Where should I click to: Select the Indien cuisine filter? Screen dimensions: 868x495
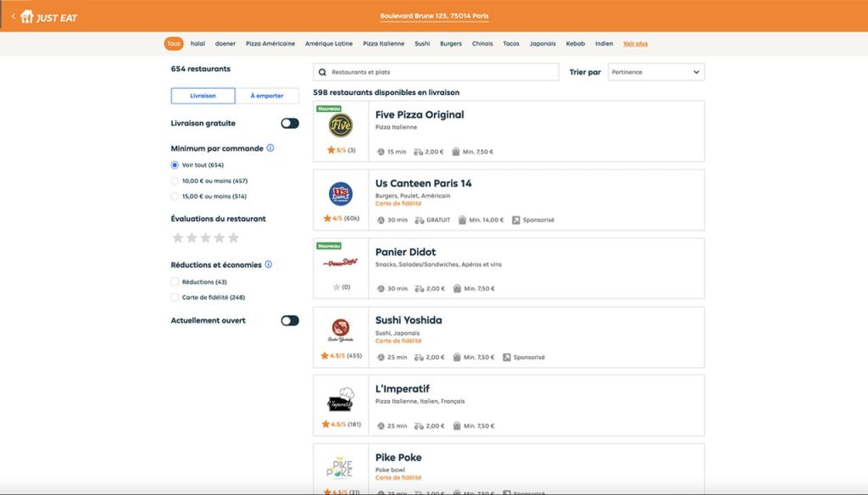[604, 44]
